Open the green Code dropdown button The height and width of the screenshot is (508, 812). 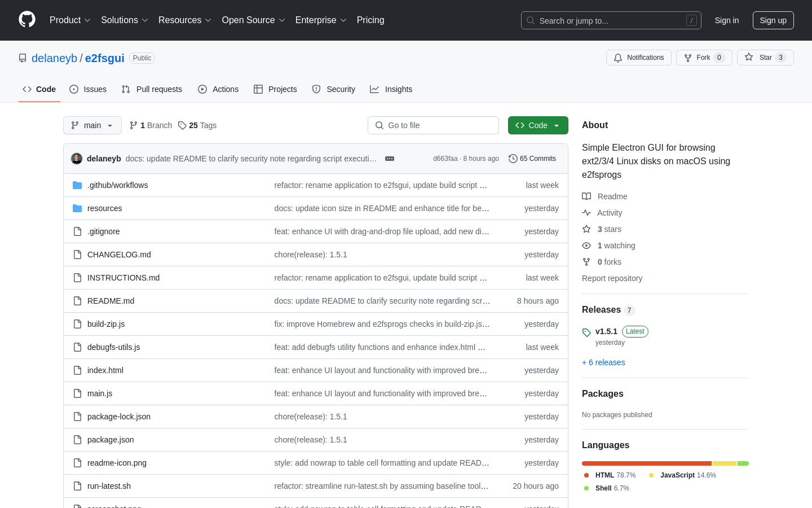(538, 125)
